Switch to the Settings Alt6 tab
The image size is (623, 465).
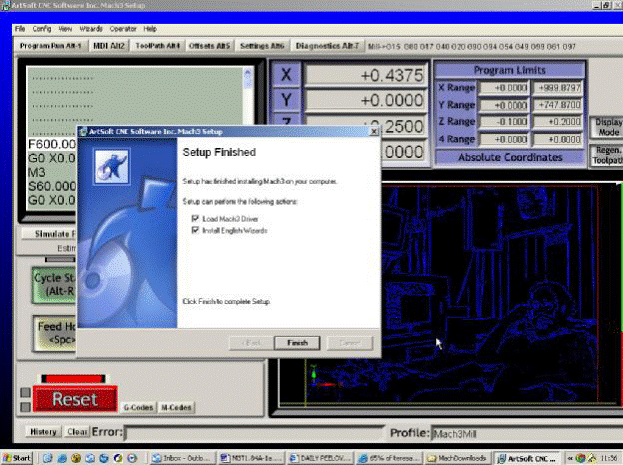(x=262, y=46)
